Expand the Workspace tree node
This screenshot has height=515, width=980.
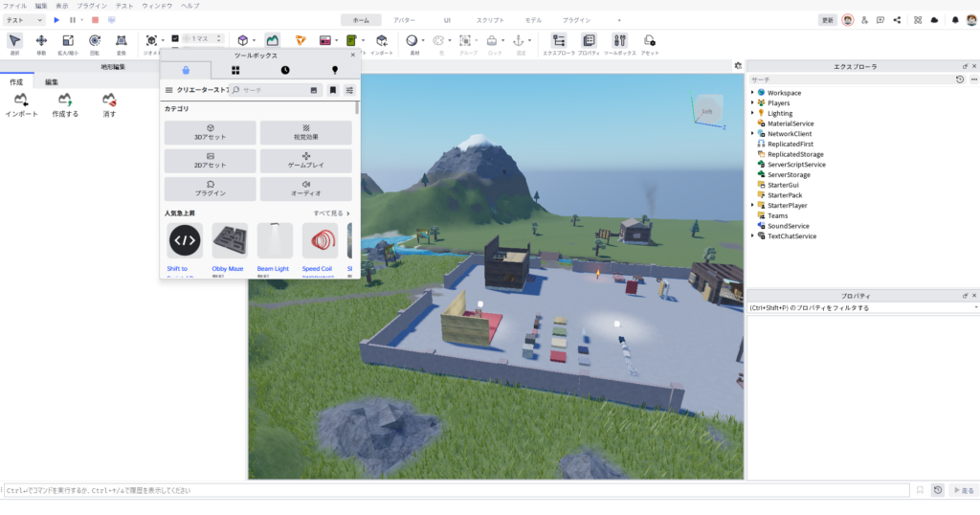752,93
